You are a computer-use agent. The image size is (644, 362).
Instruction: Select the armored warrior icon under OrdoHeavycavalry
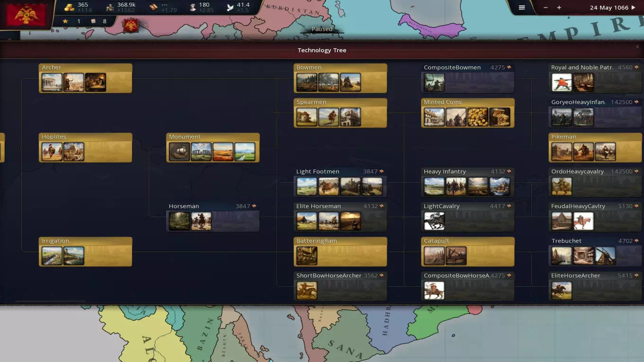[562, 186]
